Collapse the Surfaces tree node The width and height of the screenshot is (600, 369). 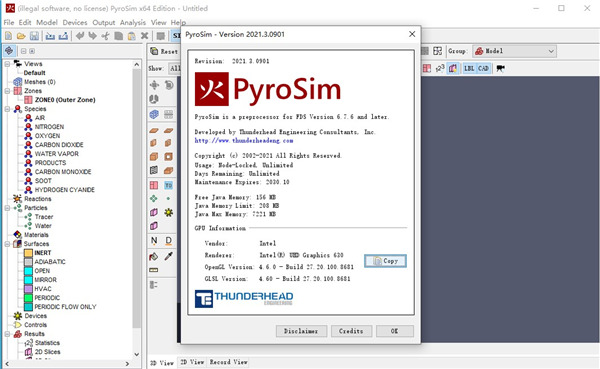[x=7, y=244]
